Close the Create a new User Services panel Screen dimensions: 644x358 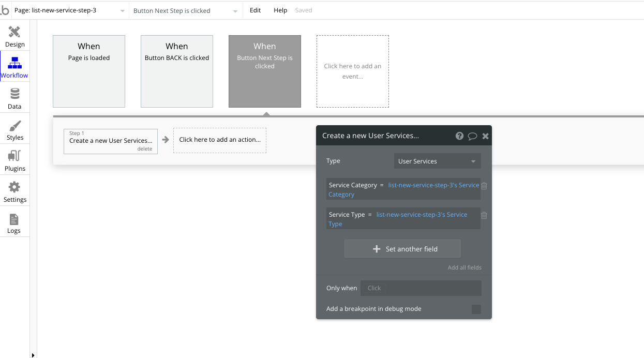(485, 136)
